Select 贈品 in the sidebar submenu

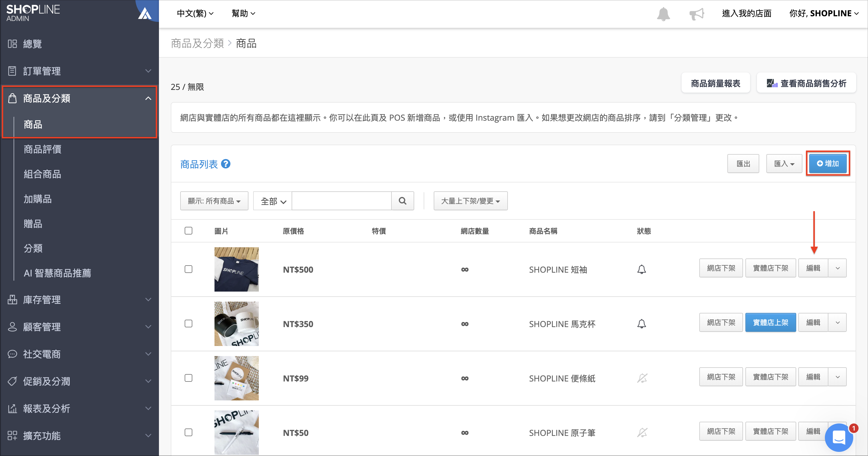click(33, 224)
